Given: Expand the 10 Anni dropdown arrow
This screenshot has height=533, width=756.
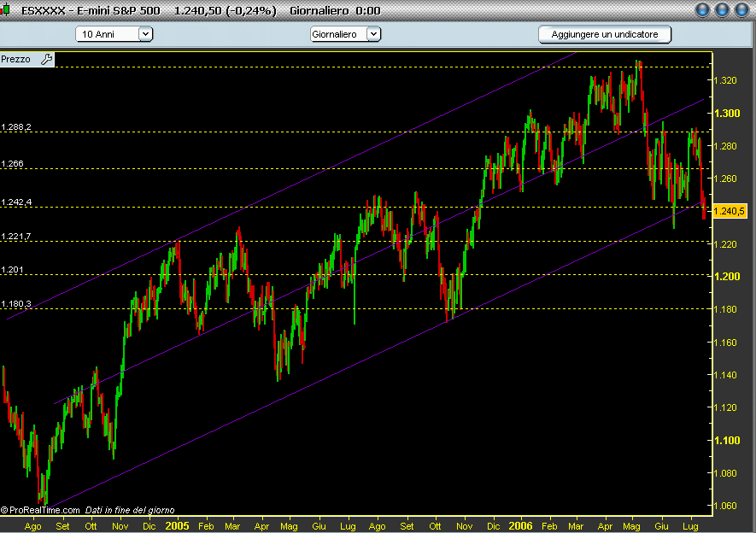Looking at the screenshot, I should pyautogui.click(x=145, y=33).
